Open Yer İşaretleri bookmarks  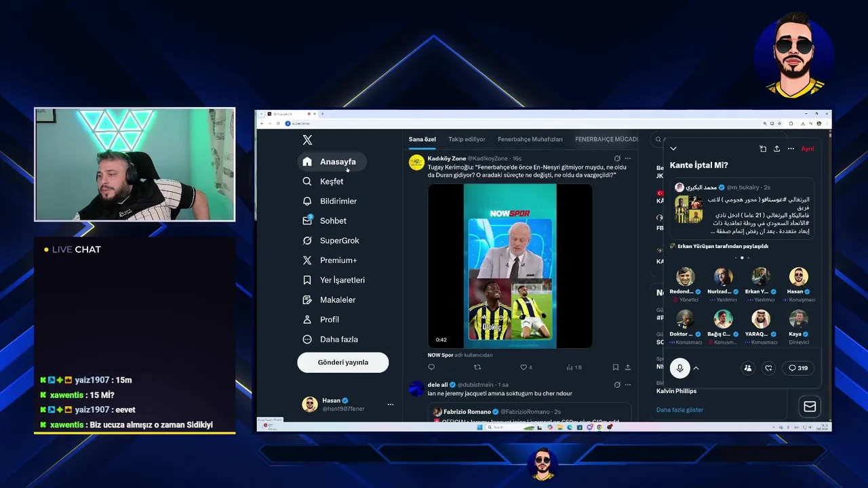(334, 280)
